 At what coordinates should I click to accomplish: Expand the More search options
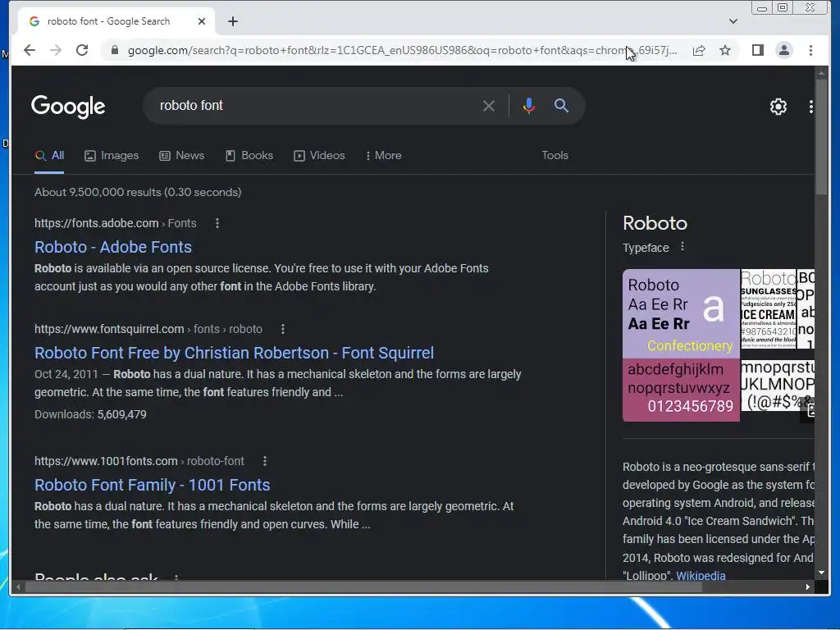click(x=384, y=156)
